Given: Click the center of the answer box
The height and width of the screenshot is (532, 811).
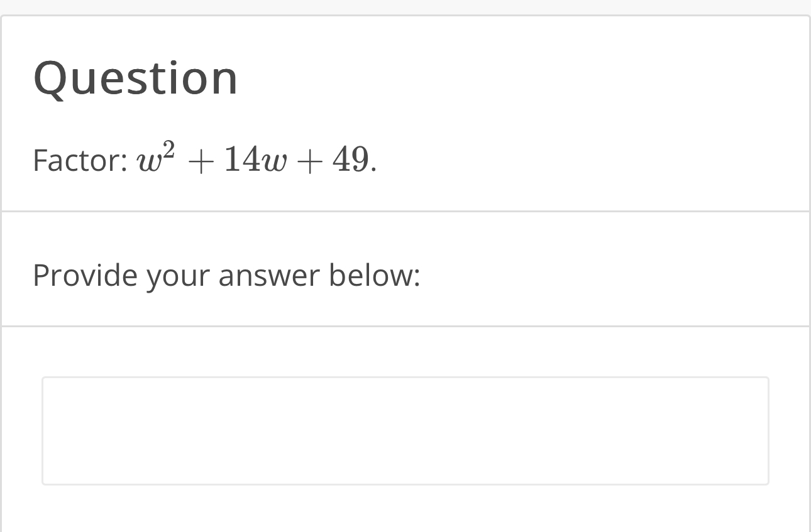Looking at the screenshot, I should click(405, 431).
